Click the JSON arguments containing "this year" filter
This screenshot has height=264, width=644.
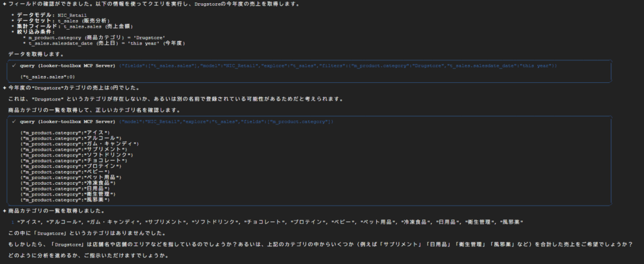[338, 66]
